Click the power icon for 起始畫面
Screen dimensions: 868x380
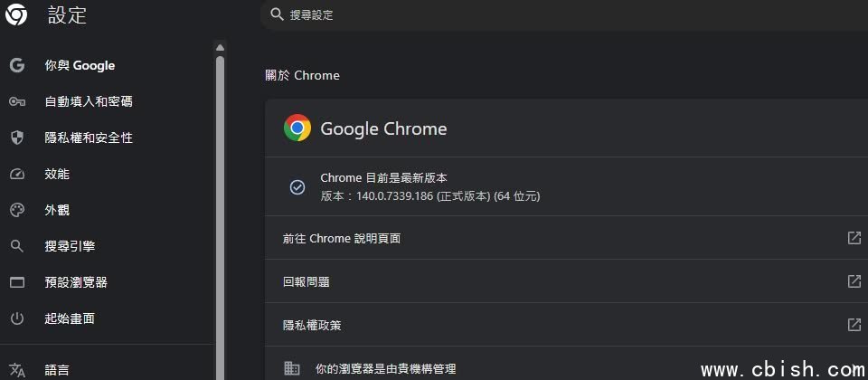pos(17,318)
